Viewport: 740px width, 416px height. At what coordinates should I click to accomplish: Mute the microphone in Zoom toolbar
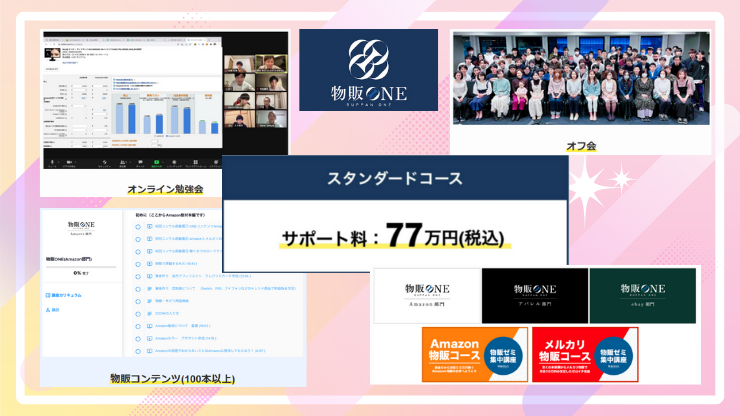[52, 162]
